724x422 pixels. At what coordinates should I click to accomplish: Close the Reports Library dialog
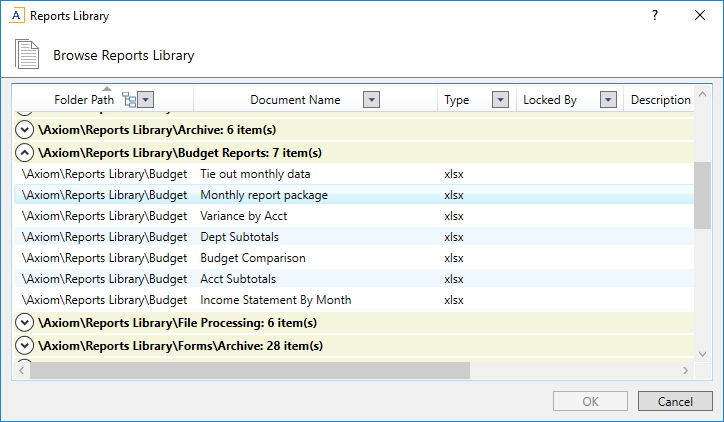(699, 16)
